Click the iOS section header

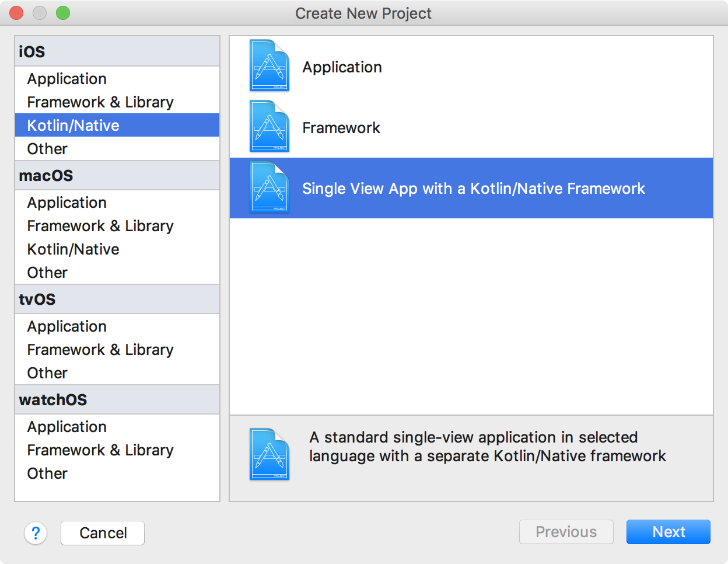click(x=117, y=51)
